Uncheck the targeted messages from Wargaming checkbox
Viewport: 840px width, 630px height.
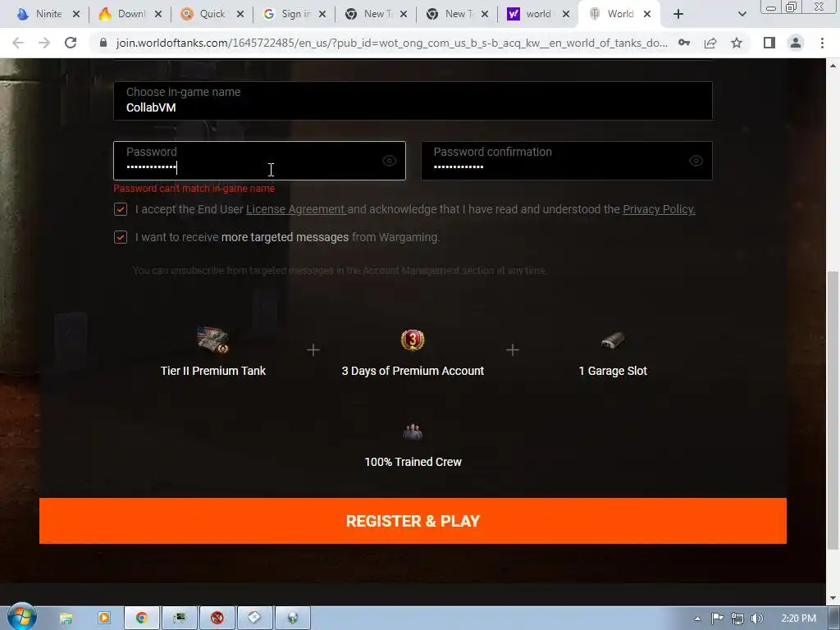point(121,237)
